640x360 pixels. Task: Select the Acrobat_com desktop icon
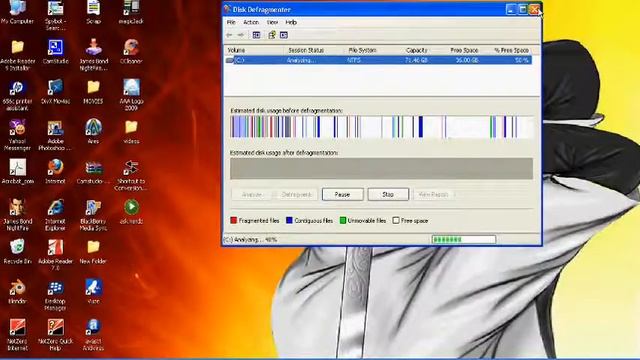tap(17, 171)
